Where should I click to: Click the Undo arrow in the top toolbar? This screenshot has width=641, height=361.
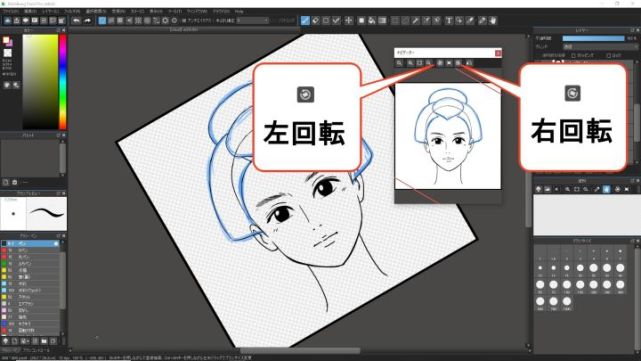pyautogui.click(x=76, y=20)
